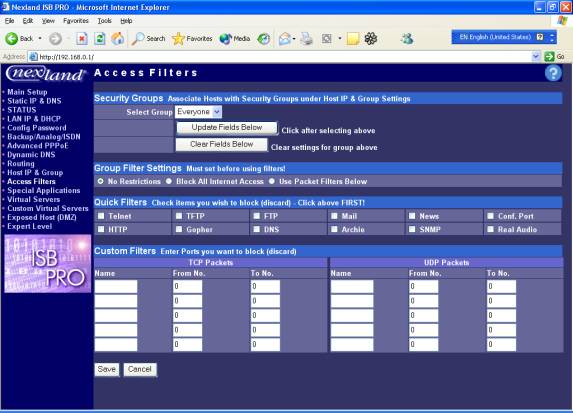Go to the home page icon
Viewport: 573px width, 413px height.
pos(118,38)
